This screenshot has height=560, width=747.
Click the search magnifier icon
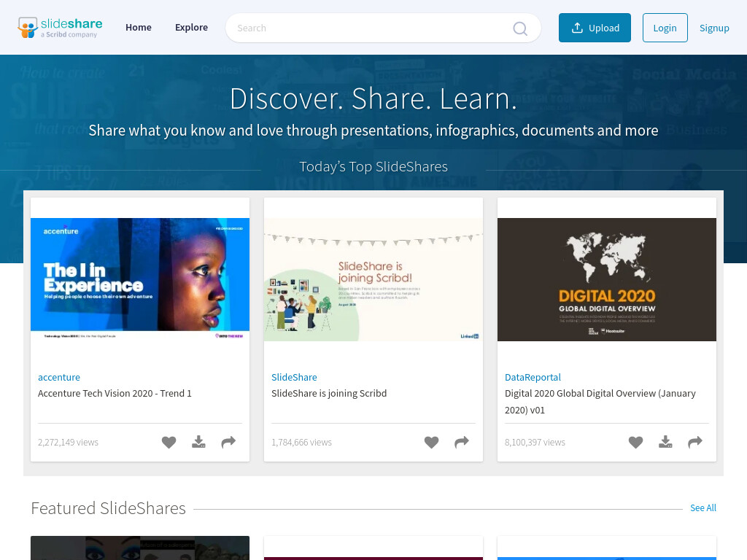pyautogui.click(x=519, y=28)
